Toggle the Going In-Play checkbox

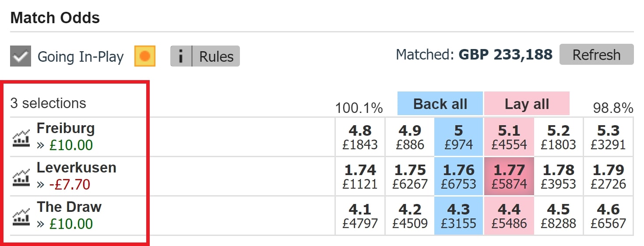click(x=21, y=56)
